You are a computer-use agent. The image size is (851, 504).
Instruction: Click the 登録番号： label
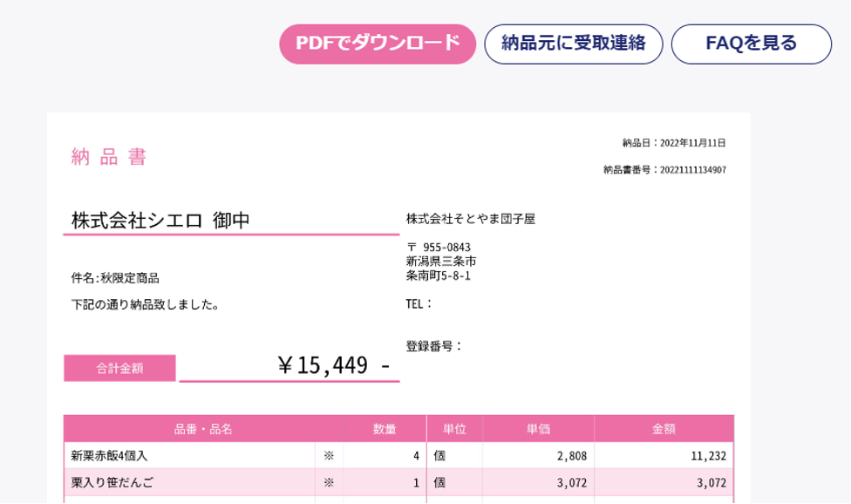pos(433,346)
